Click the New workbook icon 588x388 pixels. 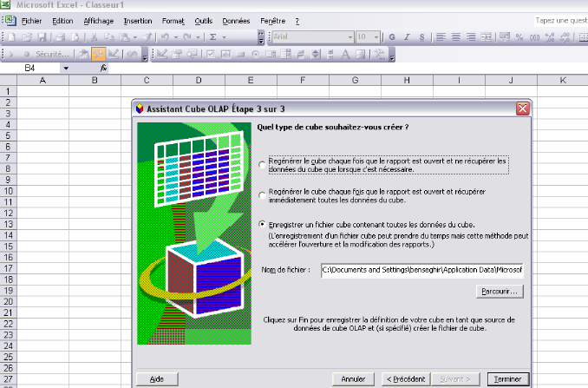[x=11, y=37]
